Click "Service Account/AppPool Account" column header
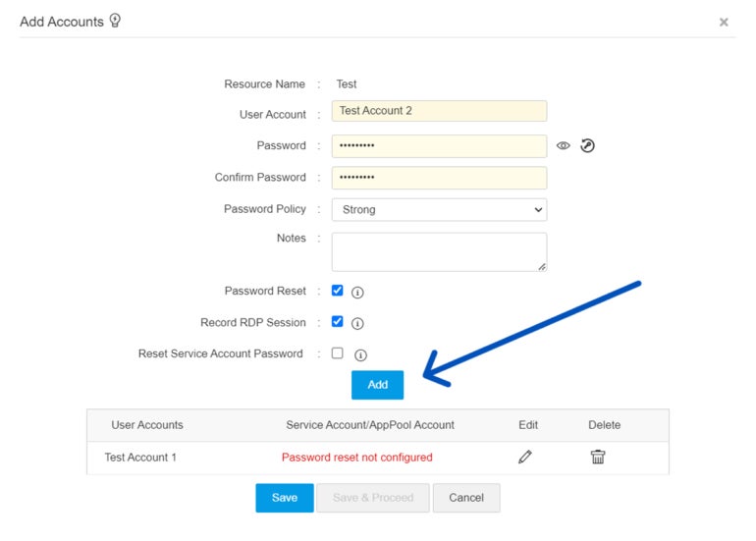This screenshot has width=756, height=541. click(370, 425)
